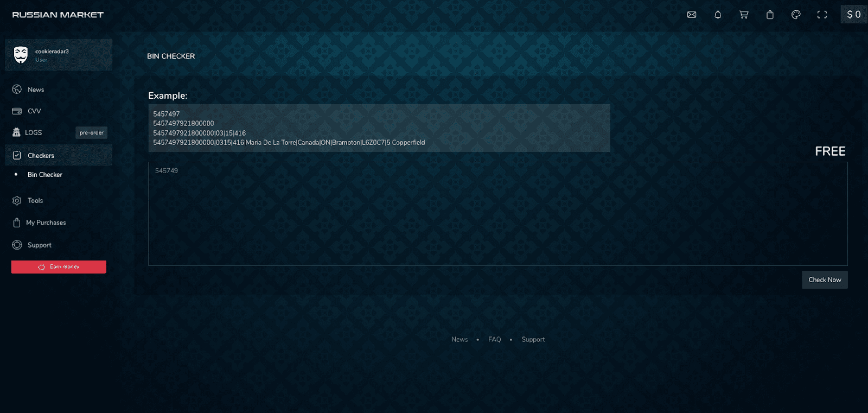Open the Tools gear icon in sidebar
This screenshot has width=868, height=413.
point(17,200)
